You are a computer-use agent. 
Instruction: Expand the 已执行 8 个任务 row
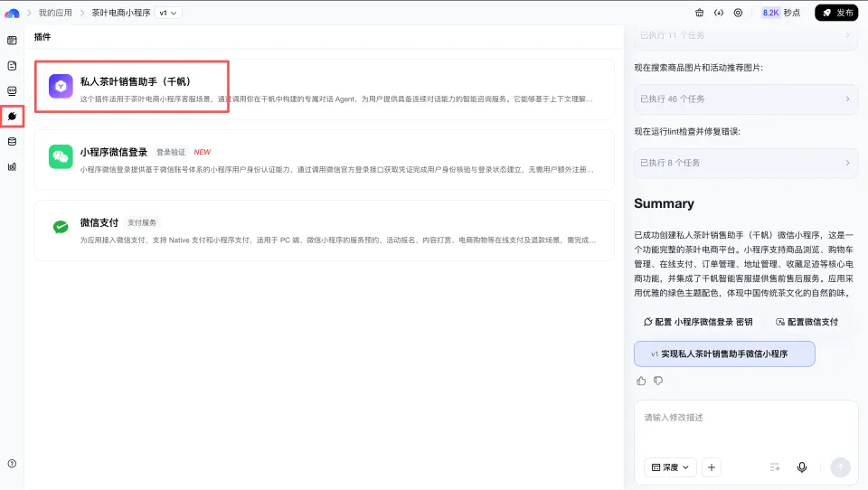pos(746,163)
